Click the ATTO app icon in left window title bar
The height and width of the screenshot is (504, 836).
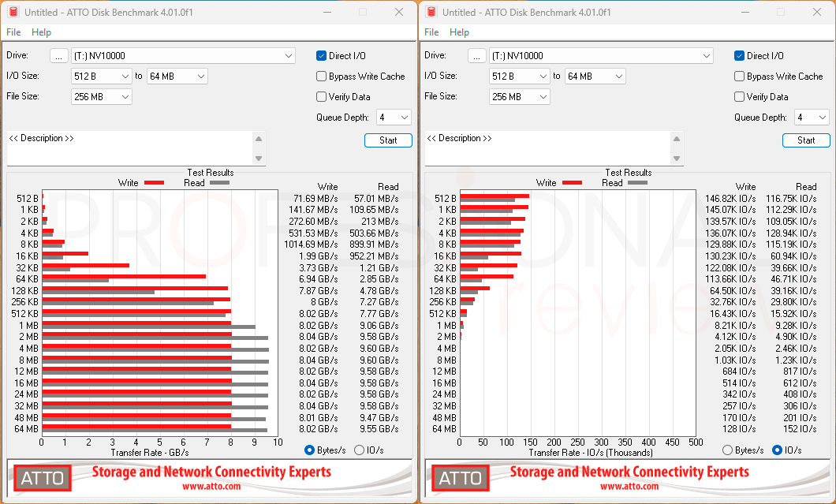tap(13, 12)
